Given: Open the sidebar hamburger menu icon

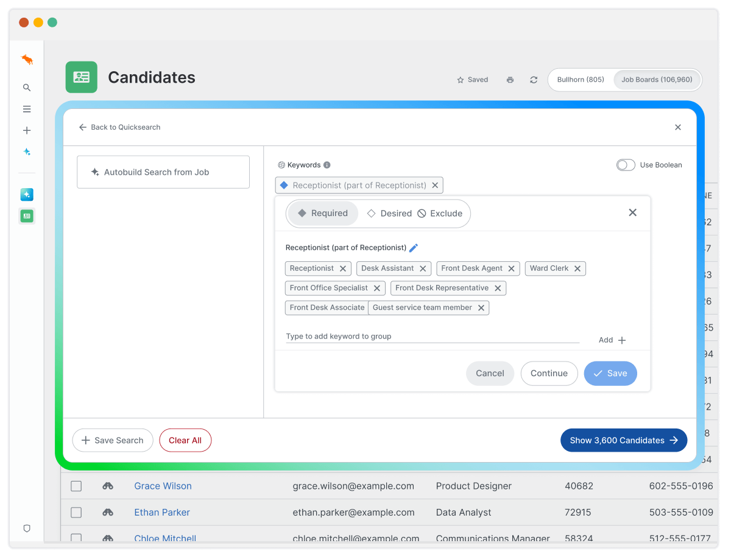Looking at the screenshot, I should [x=27, y=110].
